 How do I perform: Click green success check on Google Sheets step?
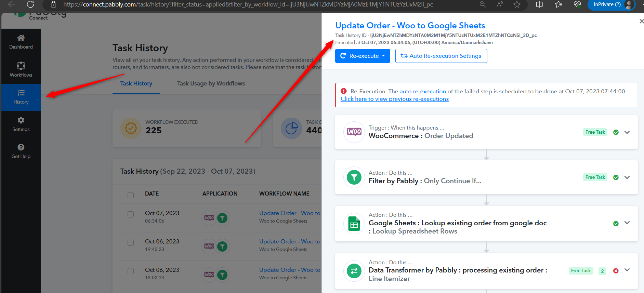tap(616, 224)
